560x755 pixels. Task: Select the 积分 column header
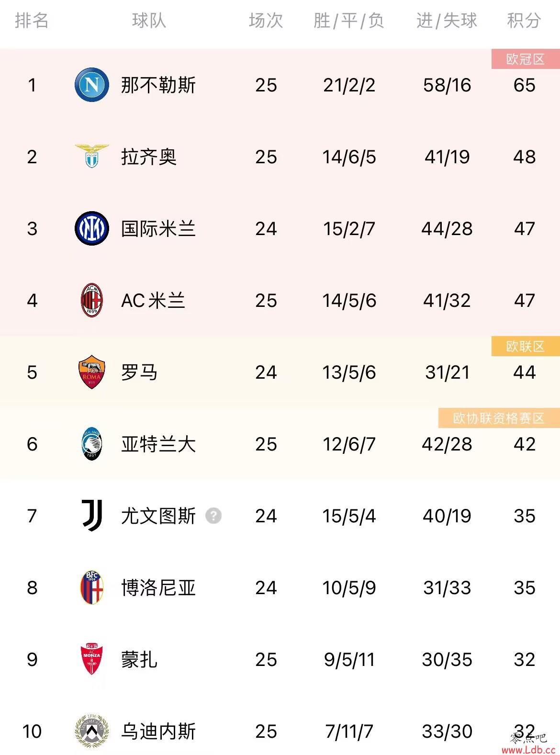tap(524, 21)
